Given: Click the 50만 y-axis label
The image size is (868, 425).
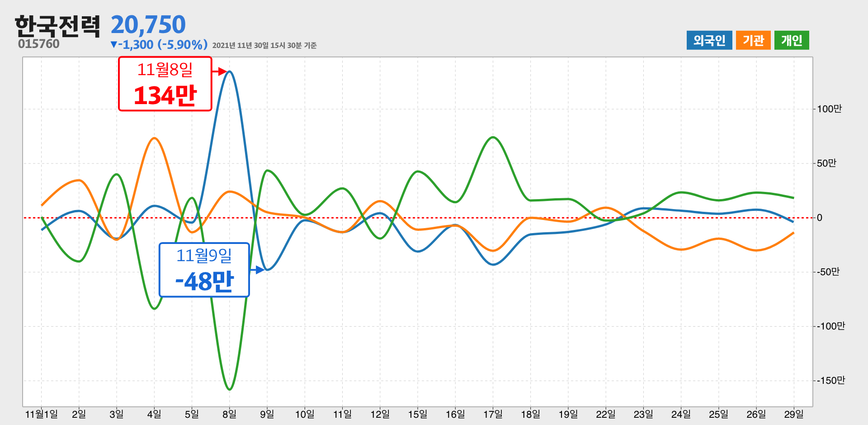Looking at the screenshot, I should pyautogui.click(x=826, y=163).
